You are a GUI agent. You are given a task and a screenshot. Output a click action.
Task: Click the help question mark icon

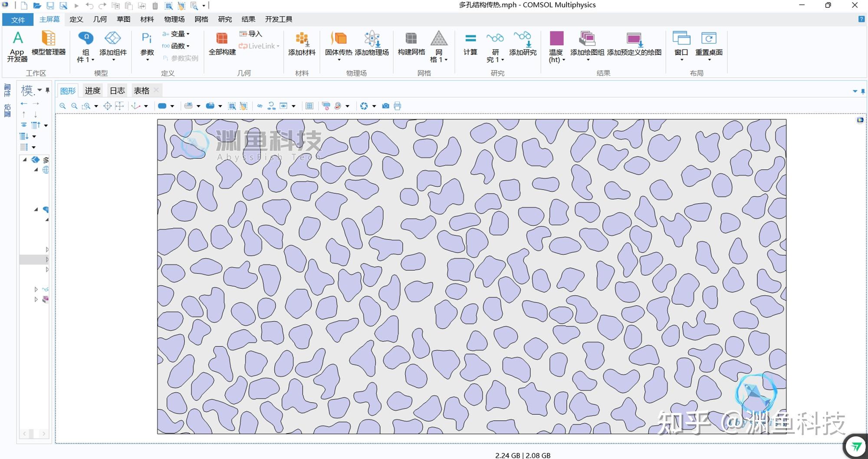pyautogui.click(x=861, y=19)
